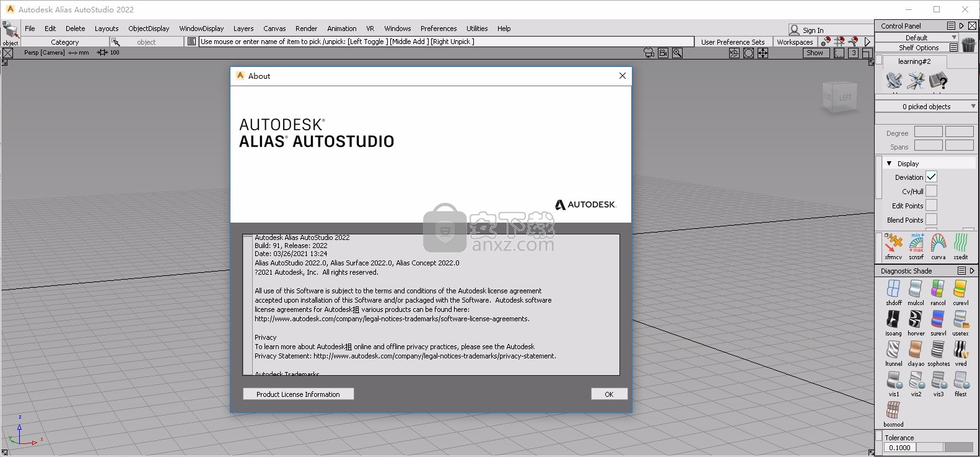Apply the isoang iso-angle shade
980x457 pixels.
point(893,319)
